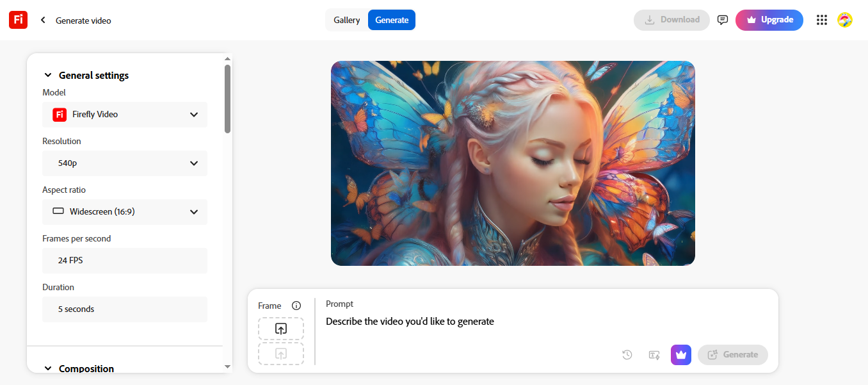The height and width of the screenshot is (385, 868).
Task: Click the Adobe Firefly logo icon
Action: [18, 20]
